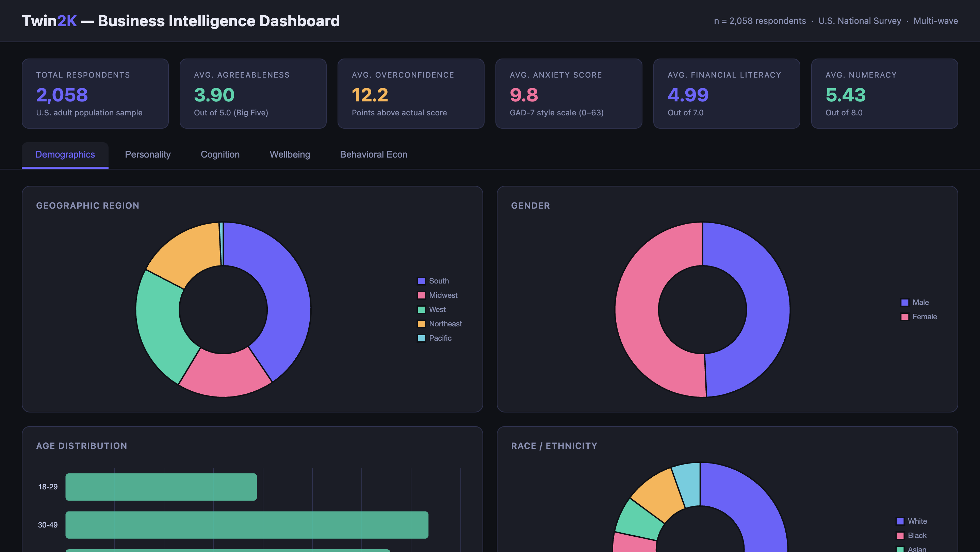The image size is (980, 552).
Task: Click the Twin2K dashboard title
Action: [181, 21]
